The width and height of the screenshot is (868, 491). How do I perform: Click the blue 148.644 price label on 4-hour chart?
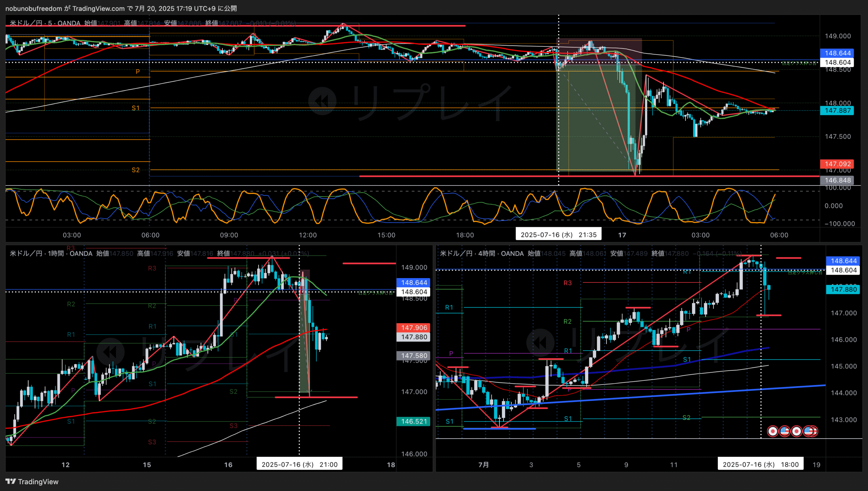pos(843,261)
